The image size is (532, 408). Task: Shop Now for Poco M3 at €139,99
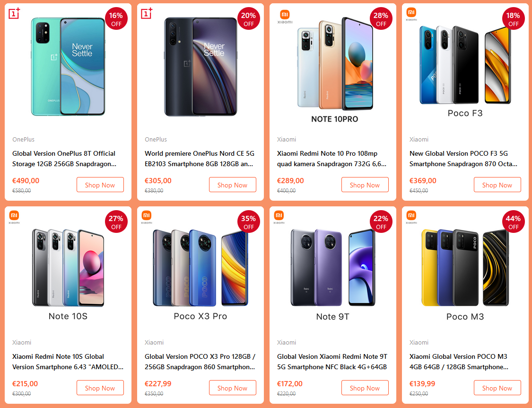point(497,388)
